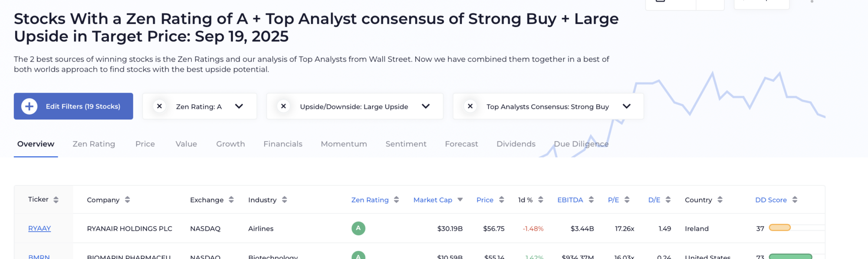Select the Dividends tab
This screenshot has height=259, width=868.
click(x=516, y=144)
